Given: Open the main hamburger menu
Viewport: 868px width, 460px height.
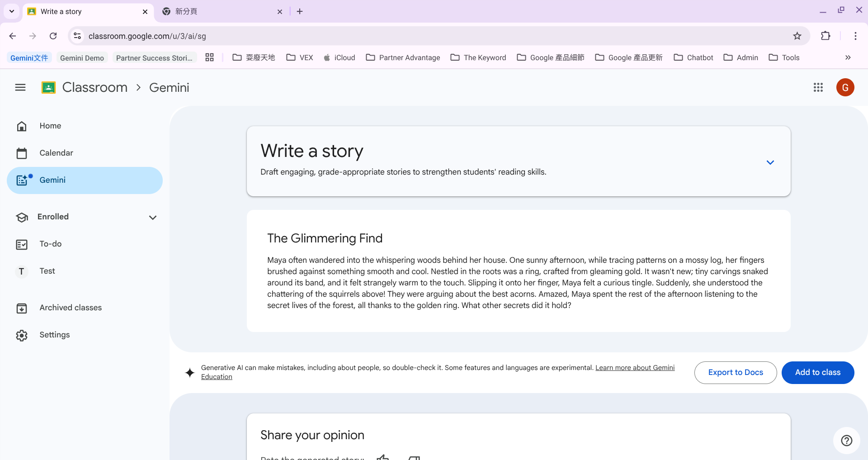Looking at the screenshot, I should click(x=20, y=87).
